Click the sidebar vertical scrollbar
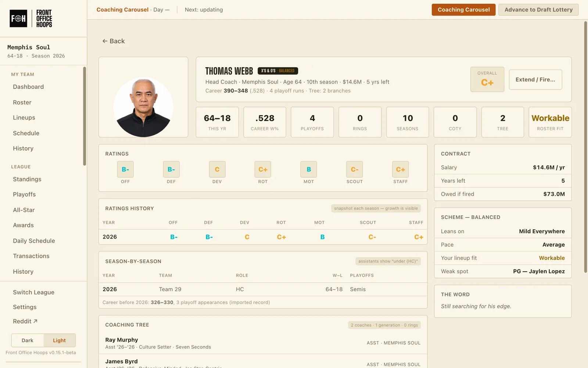Image resolution: width=588 pixels, height=368 pixels. [85, 116]
